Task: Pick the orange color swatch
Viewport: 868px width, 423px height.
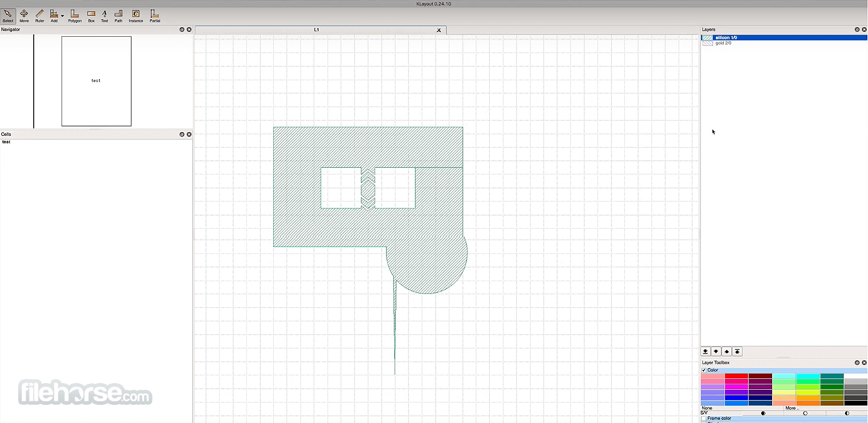Action: point(808,403)
